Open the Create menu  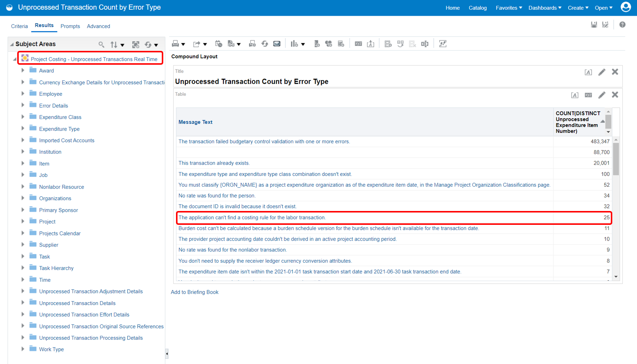click(x=578, y=8)
